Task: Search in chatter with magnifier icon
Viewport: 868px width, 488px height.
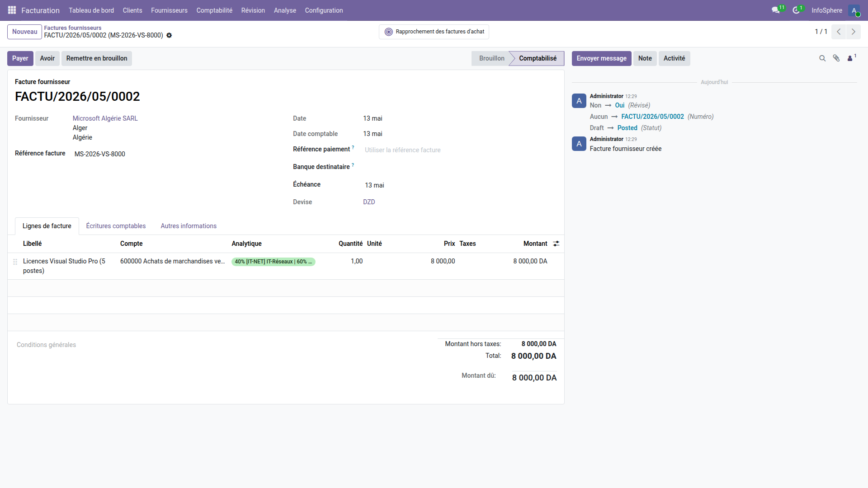Action: pos(822,58)
